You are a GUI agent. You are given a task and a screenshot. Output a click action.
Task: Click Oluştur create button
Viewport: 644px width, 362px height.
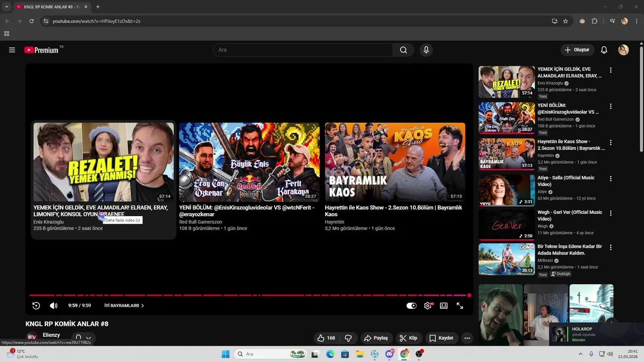tap(578, 50)
